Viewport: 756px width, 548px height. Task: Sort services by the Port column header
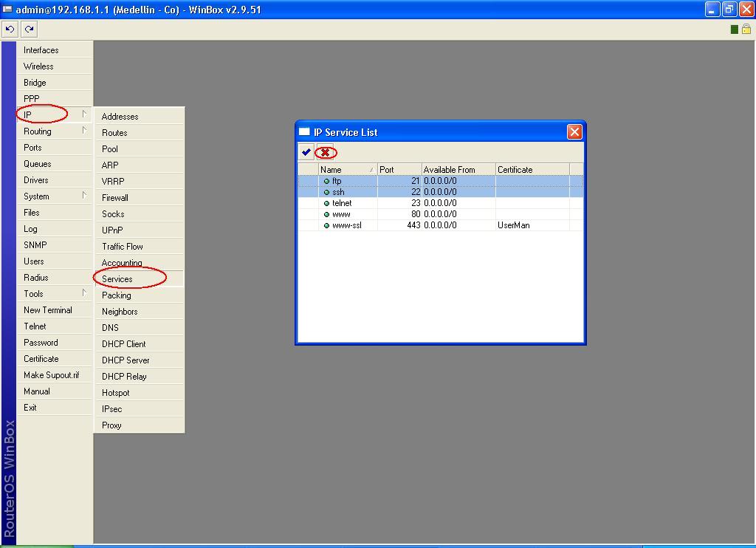tap(389, 168)
